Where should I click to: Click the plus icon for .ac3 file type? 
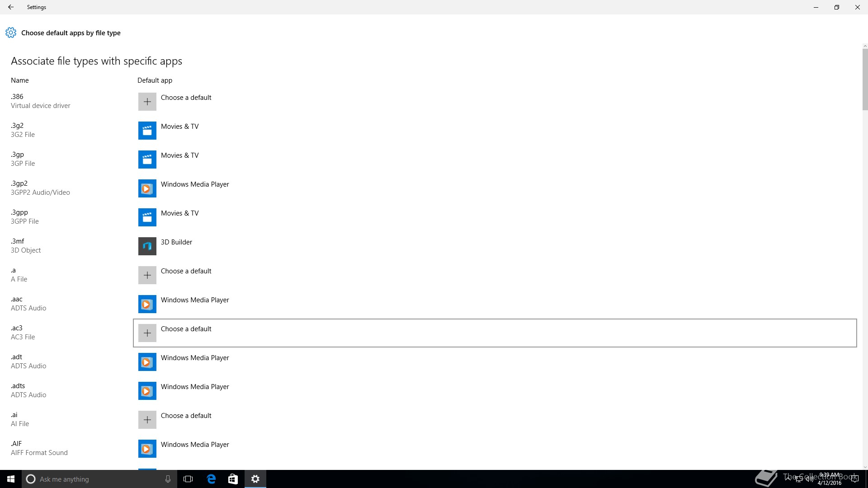(147, 333)
